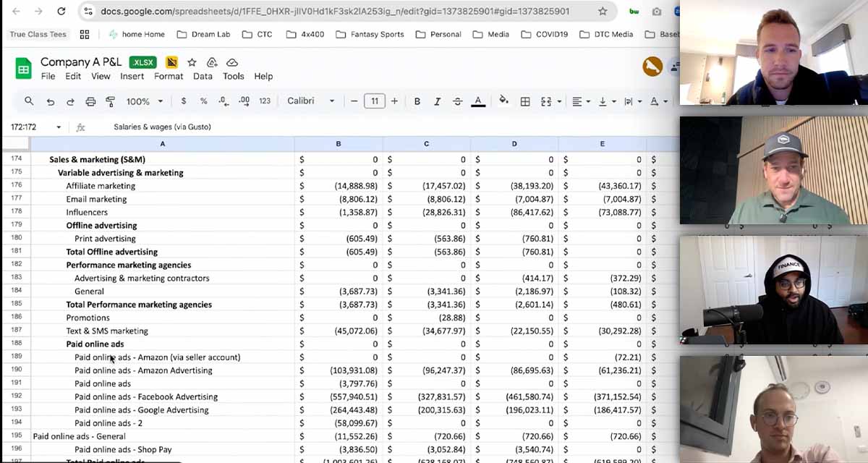Image resolution: width=868 pixels, height=463 pixels.
Task: Open the fill color picker
Action: tap(504, 101)
